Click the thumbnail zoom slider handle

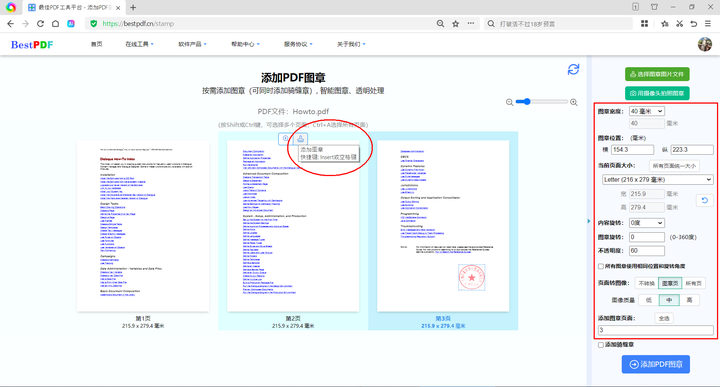527,102
